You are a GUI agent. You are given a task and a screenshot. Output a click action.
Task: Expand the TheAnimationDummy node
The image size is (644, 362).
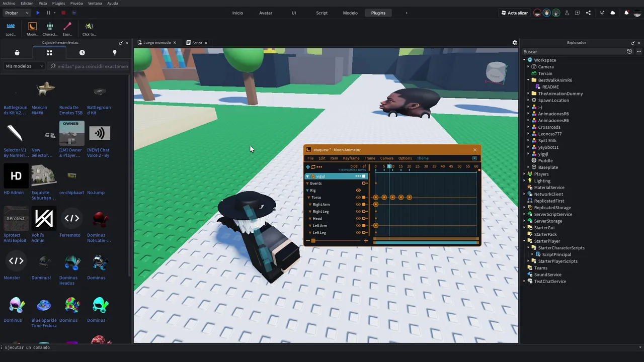tap(528, 94)
